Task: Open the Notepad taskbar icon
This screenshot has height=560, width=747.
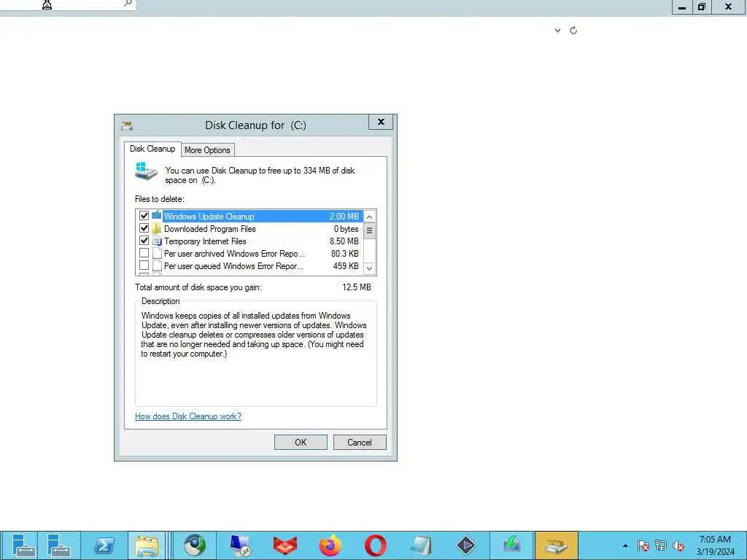Action: coord(421,545)
